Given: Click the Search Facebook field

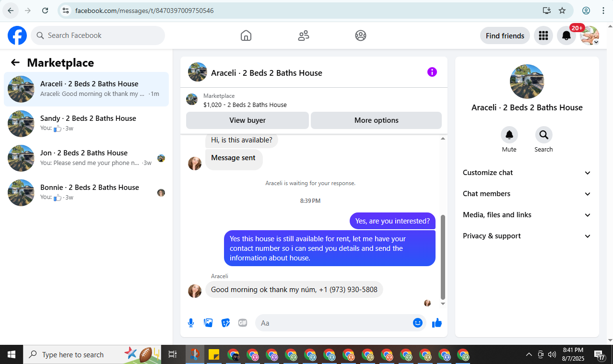Looking at the screenshot, I should (x=98, y=35).
